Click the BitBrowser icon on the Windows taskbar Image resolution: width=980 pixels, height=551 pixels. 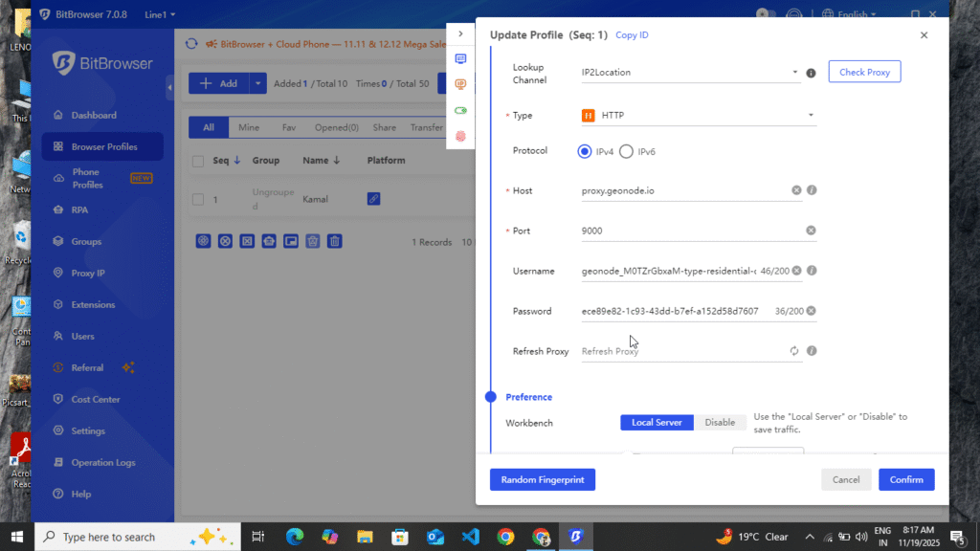[575, 537]
